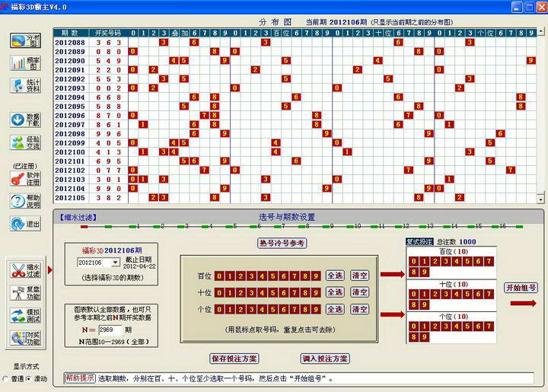Select period row 2012100 in the chart
Screen dimensions: 548x392
[295, 152]
